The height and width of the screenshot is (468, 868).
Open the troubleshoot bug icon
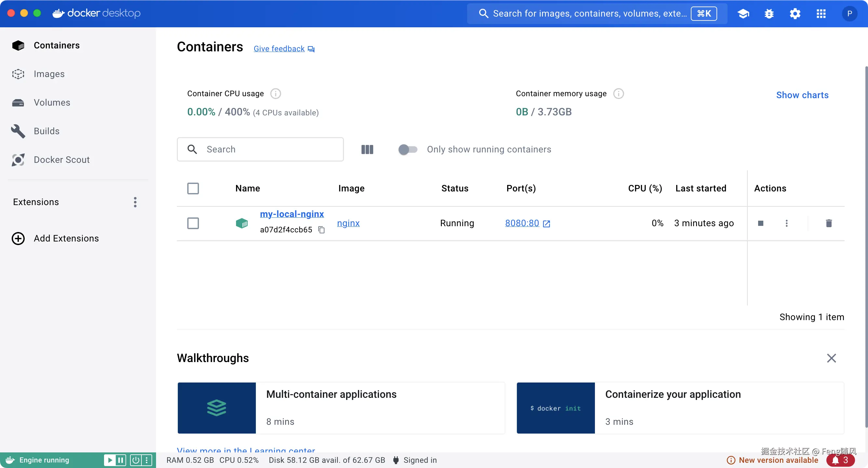coord(769,13)
